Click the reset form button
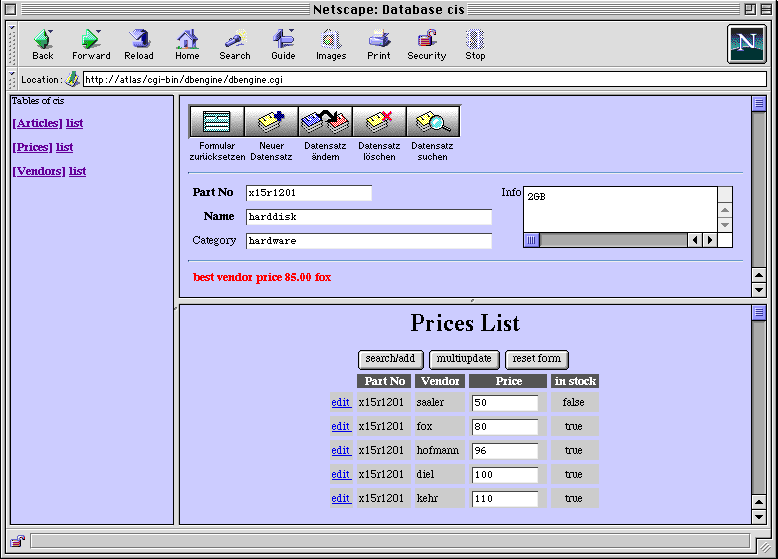 tap(536, 359)
